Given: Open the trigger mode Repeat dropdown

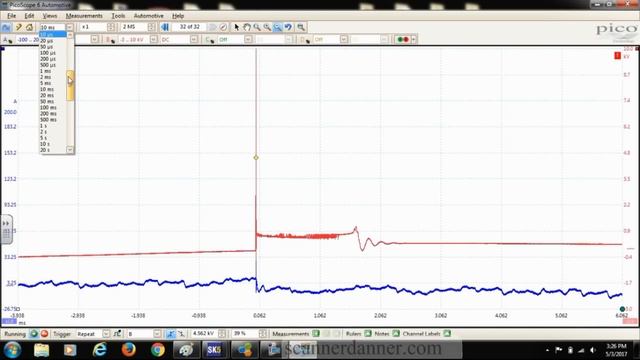Looking at the screenshot, I should (106, 334).
